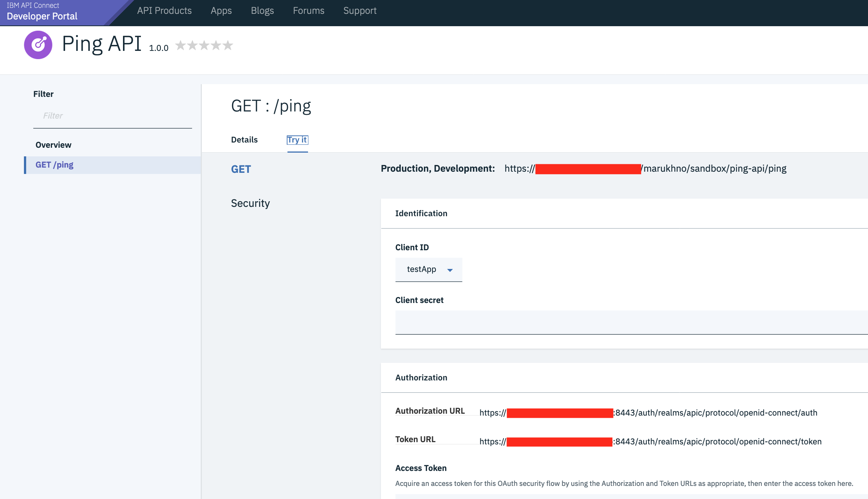Viewport: 868px width, 499px height.
Task: Rate the API with the first star
Action: [x=181, y=45]
